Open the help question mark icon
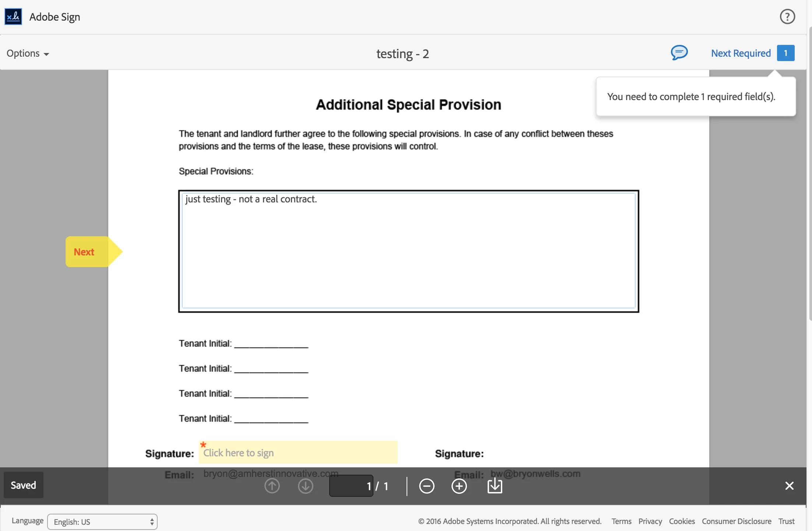The height and width of the screenshot is (531, 812). click(x=787, y=17)
